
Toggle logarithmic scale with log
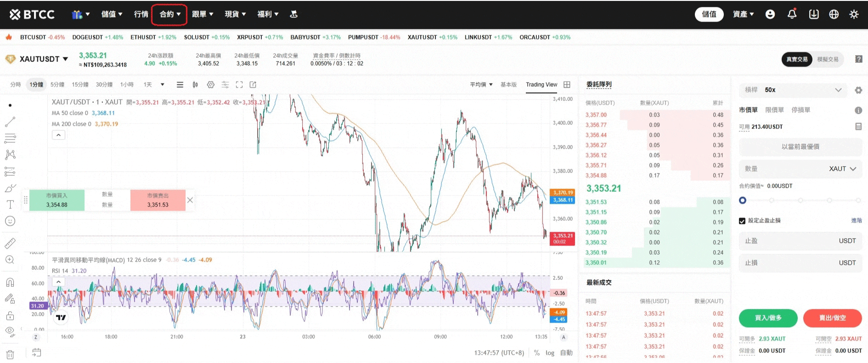(550, 353)
